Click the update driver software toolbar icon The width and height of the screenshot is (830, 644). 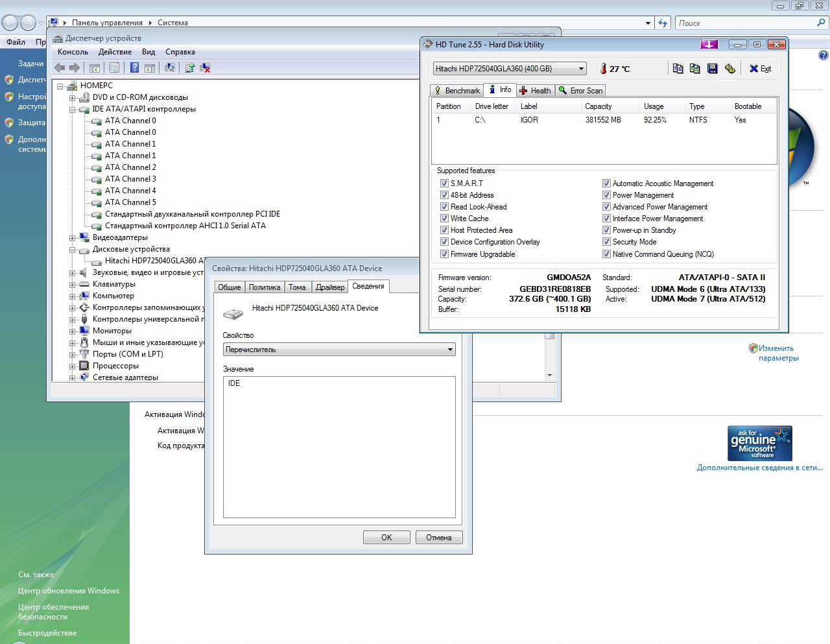(x=189, y=67)
